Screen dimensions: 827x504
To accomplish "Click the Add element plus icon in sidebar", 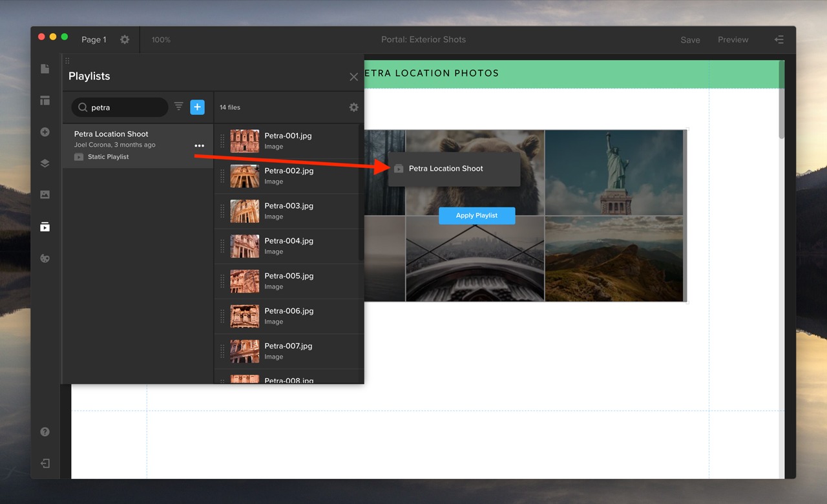I will pos(45,132).
